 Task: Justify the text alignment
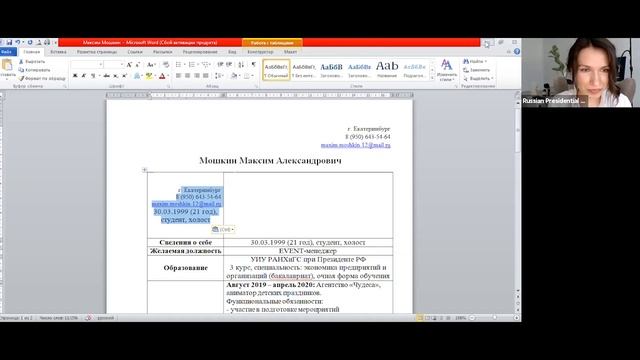206,76
